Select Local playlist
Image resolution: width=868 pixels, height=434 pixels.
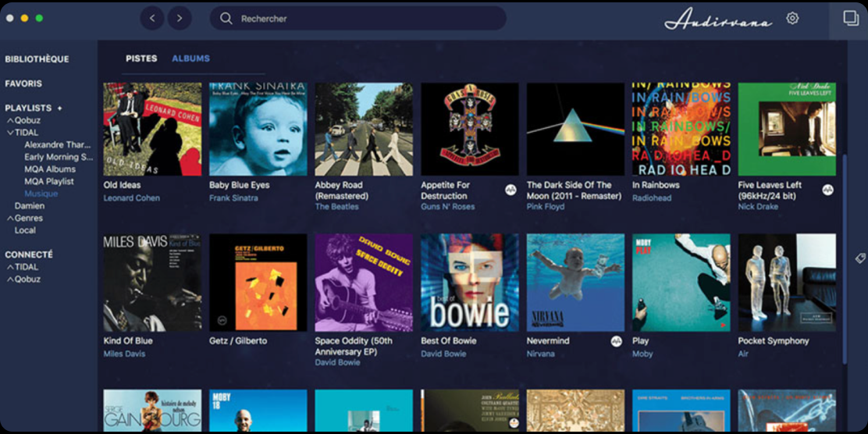(25, 230)
